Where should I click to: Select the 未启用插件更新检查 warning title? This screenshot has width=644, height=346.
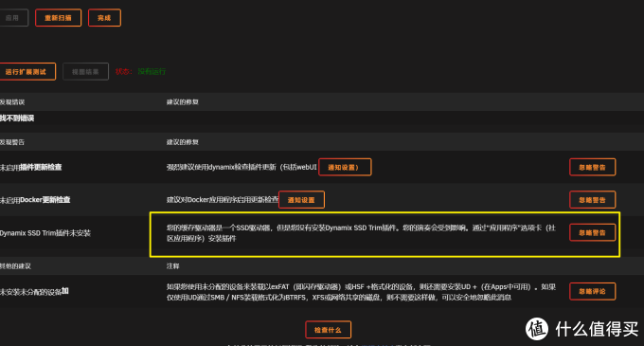pos(31,167)
